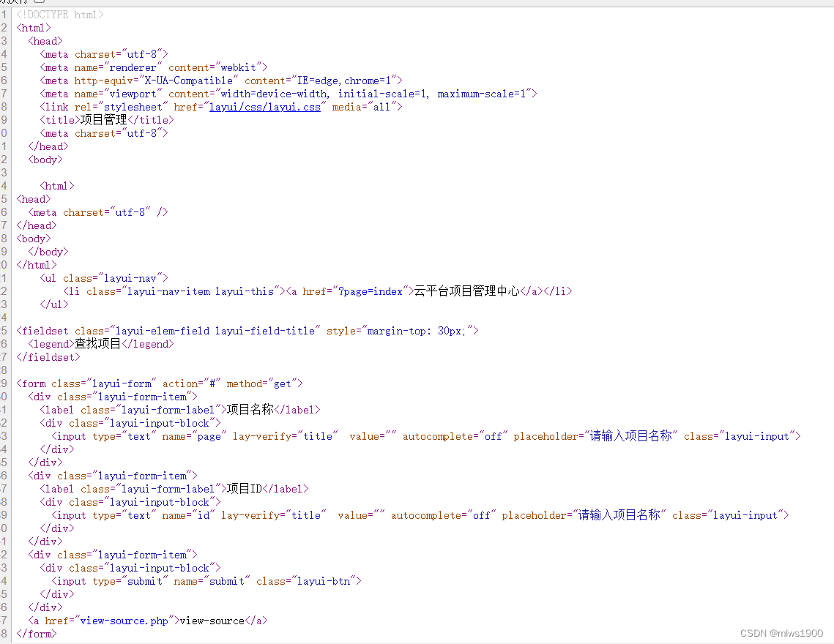Select the X-UA-Compatible meta tag line
This screenshot has height=644, width=834.
(220, 80)
